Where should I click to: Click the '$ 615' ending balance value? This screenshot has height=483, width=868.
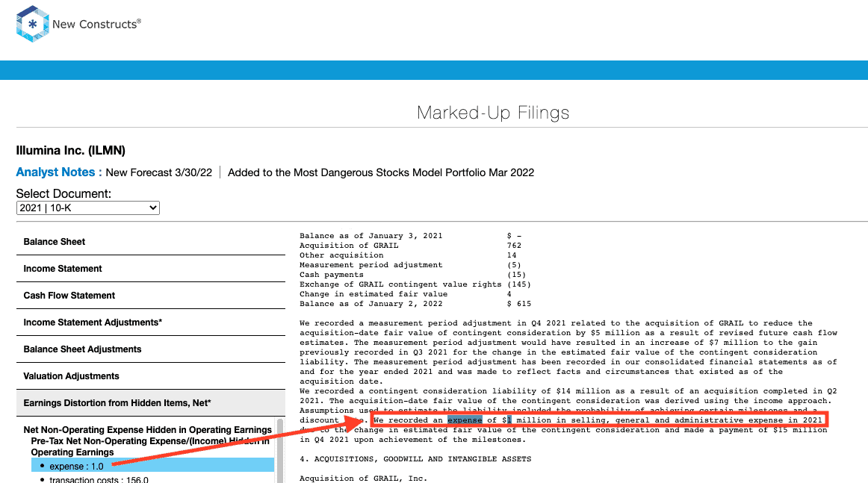519,304
